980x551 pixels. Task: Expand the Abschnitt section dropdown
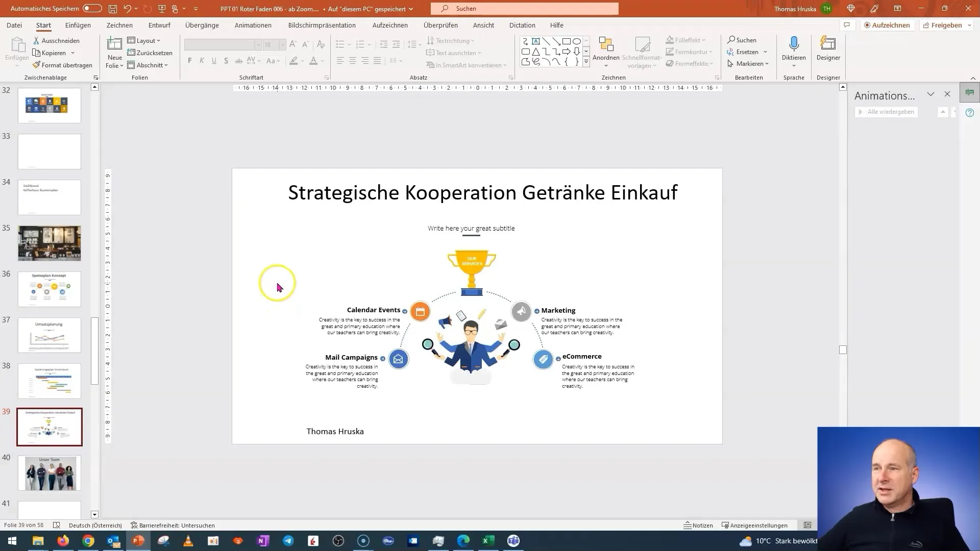(x=166, y=65)
